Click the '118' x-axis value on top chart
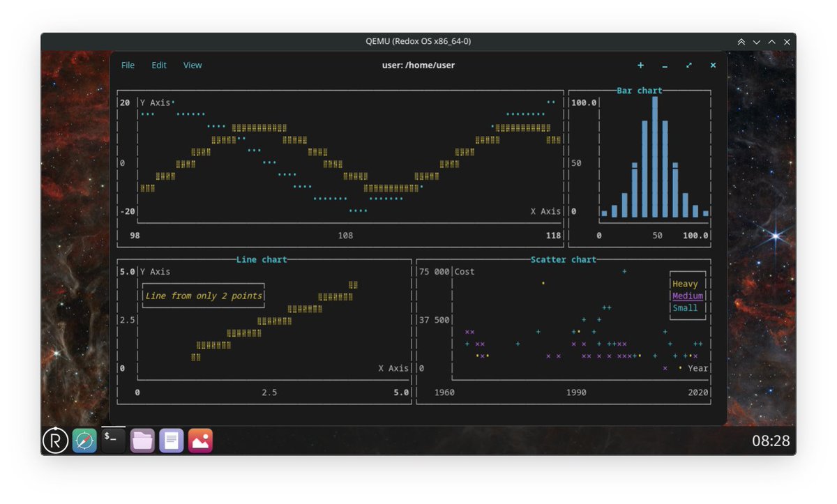Viewport: 837px width, 504px height. tap(554, 236)
